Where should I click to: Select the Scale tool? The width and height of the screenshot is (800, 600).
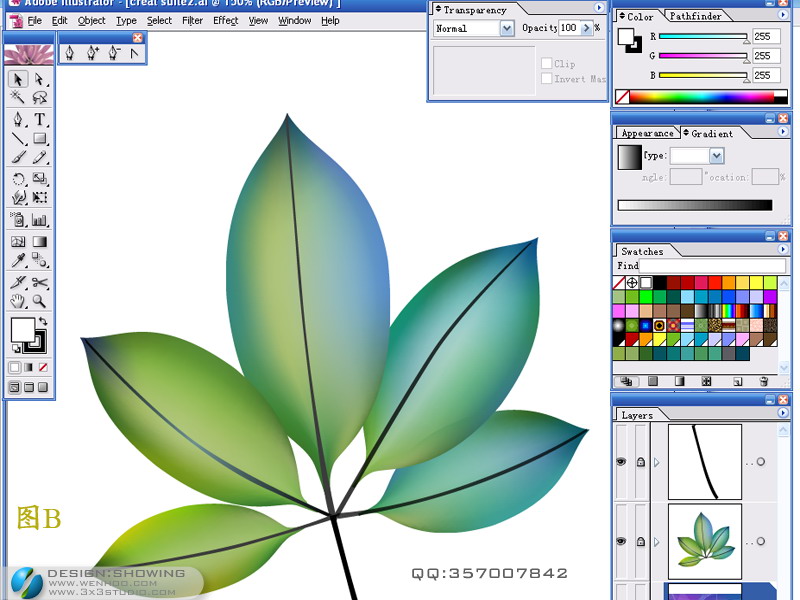click(x=39, y=179)
